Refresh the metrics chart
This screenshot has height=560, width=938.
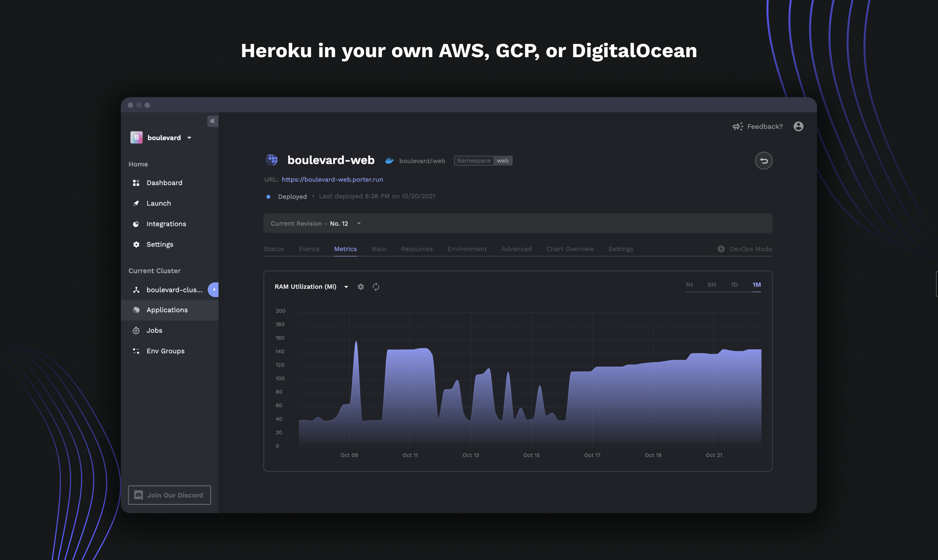376,287
